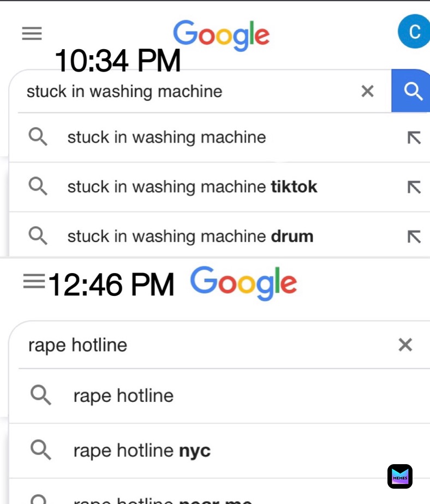The width and height of the screenshot is (430, 504).
Task: Select suggestion 'stuck in washing machine'
Action: [x=219, y=137]
